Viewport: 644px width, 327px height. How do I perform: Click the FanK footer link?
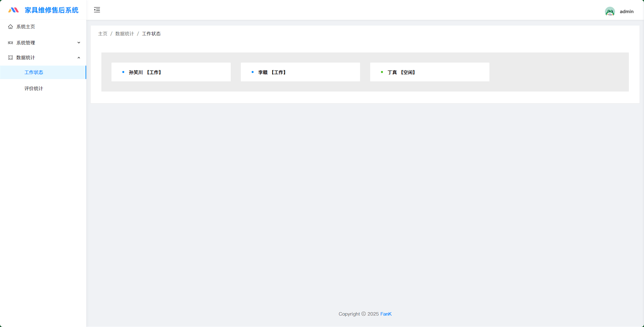pyautogui.click(x=386, y=314)
